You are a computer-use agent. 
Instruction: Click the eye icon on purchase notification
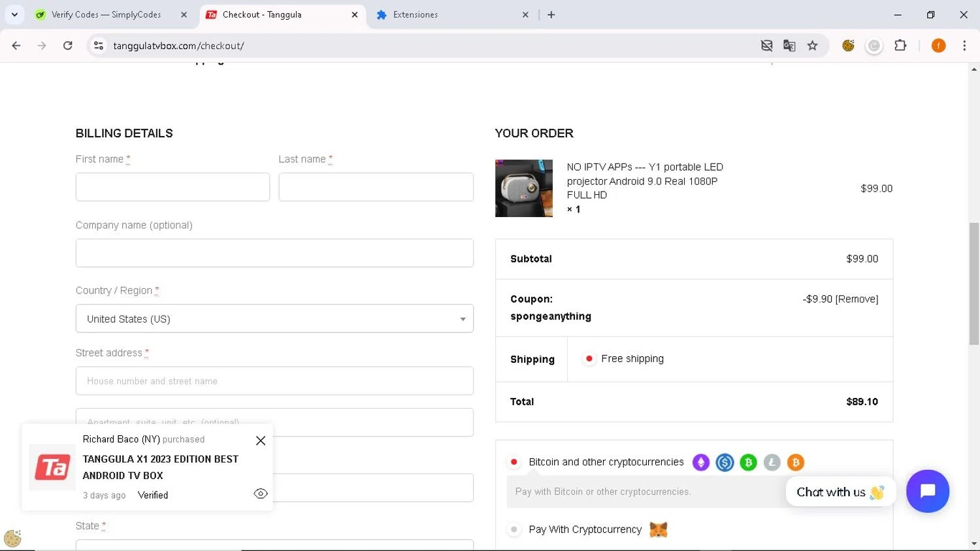[x=261, y=493]
